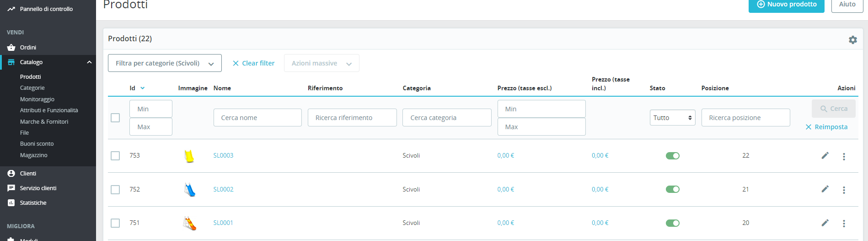Open the Stato filter Tutto dropdown
The height and width of the screenshot is (241, 868).
click(672, 118)
